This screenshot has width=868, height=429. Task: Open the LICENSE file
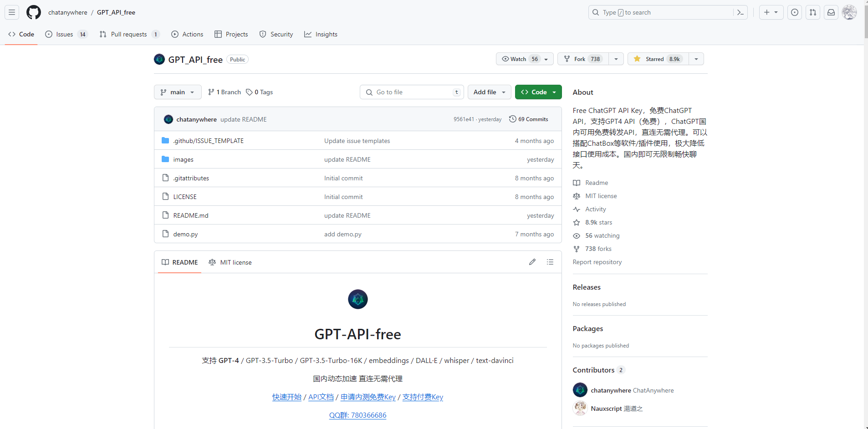[x=185, y=197]
